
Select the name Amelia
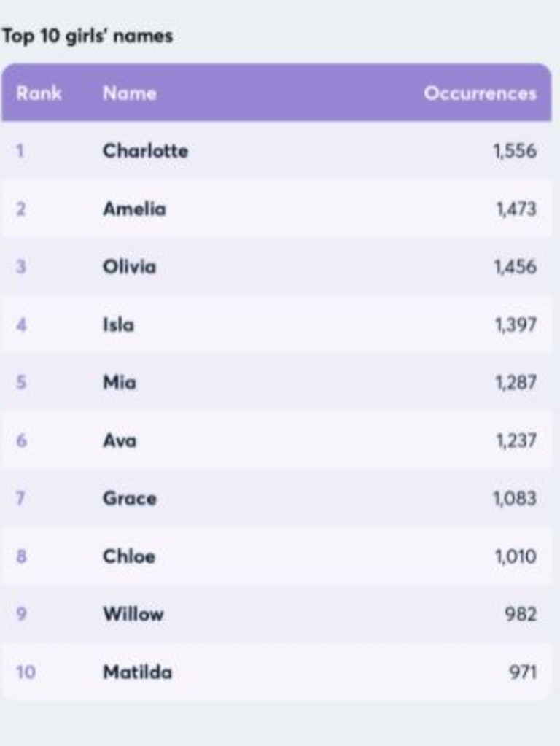135,209
